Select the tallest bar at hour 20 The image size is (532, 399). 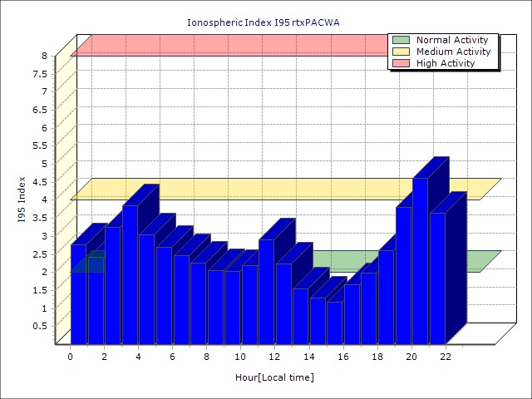[420, 262]
